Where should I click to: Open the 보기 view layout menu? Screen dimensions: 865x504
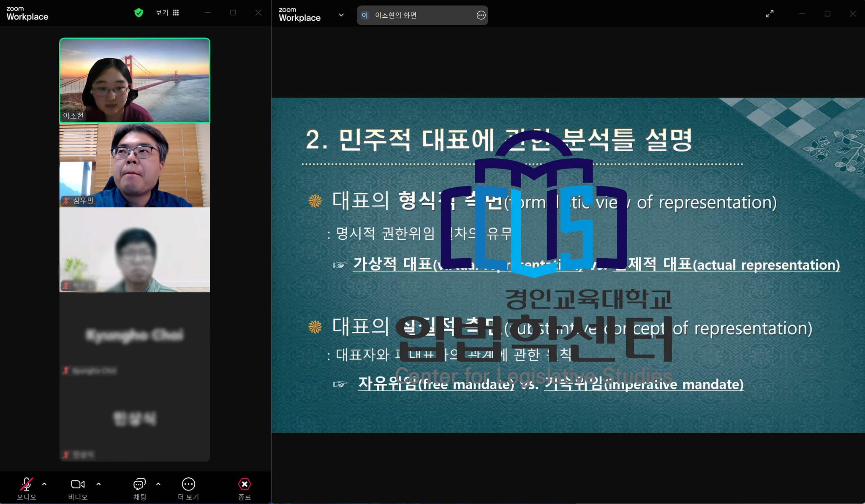point(167,13)
